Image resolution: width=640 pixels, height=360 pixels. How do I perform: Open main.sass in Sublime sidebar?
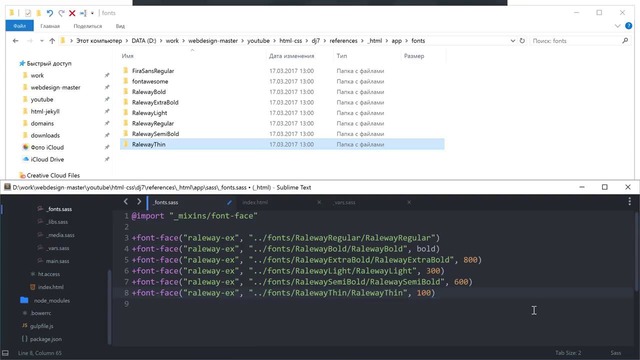click(x=58, y=261)
